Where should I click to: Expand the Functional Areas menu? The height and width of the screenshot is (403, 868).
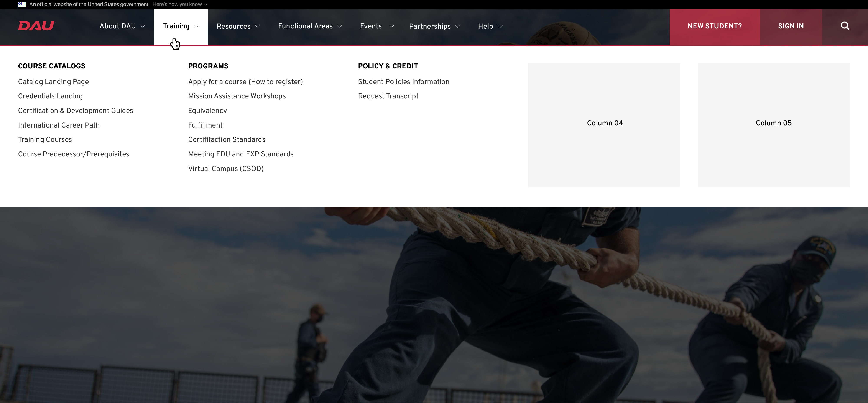pyautogui.click(x=310, y=26)
